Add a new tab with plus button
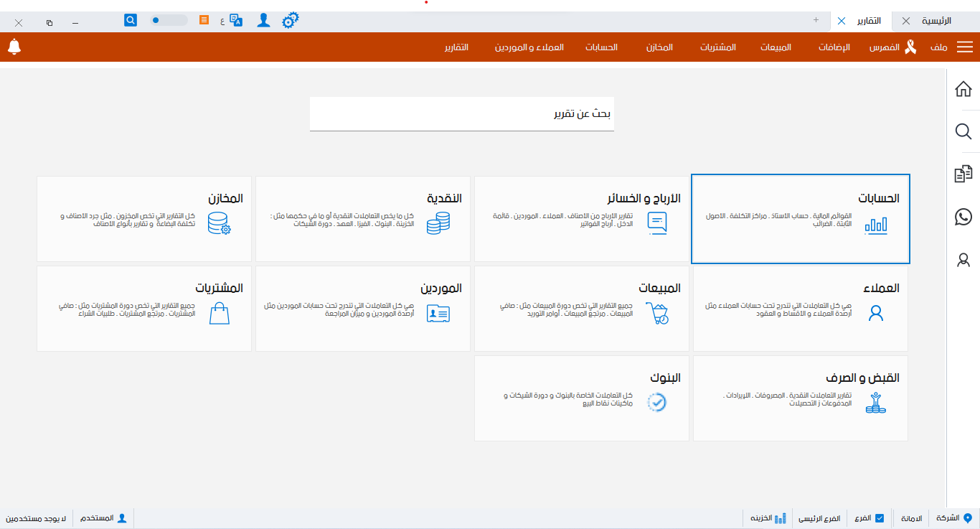The height and width of the screenshot is (529, 980). pos(816,20)
